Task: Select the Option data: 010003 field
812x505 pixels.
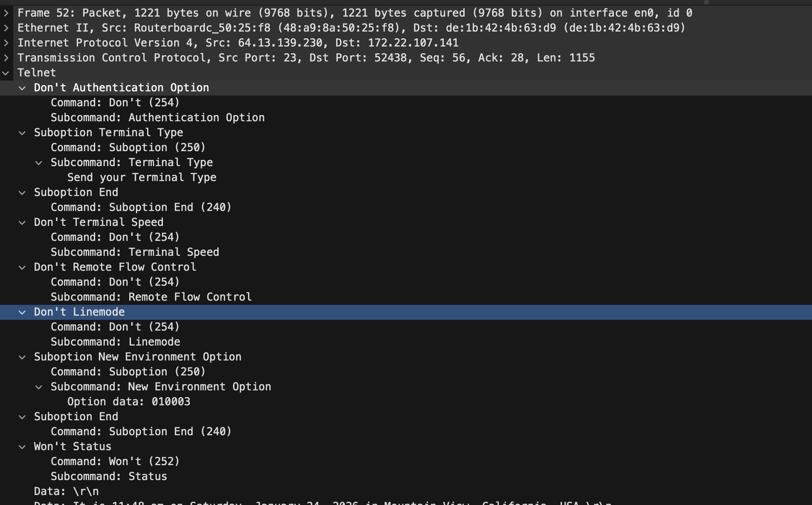Action: pyautogui.click(x=129, y=402)
